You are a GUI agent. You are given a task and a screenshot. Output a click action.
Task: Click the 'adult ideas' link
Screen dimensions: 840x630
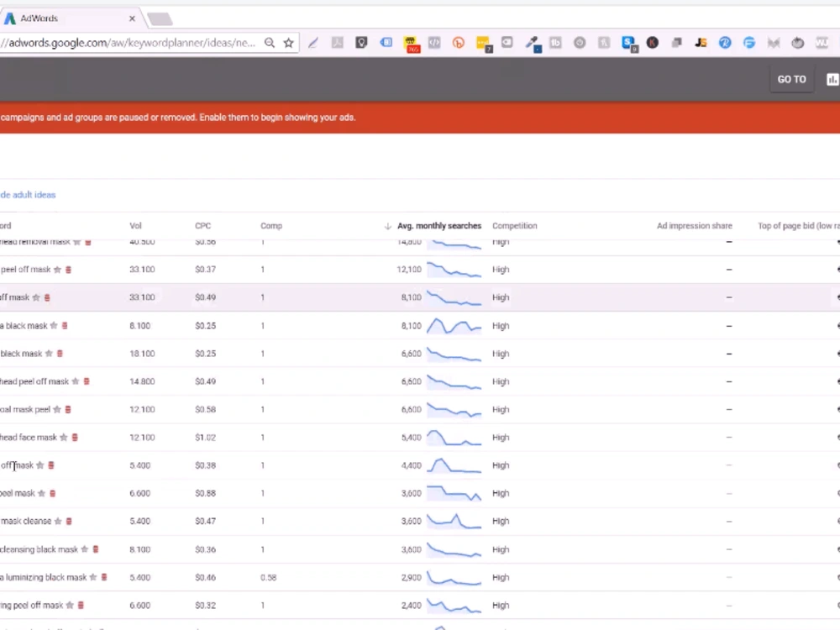point(34,195)
